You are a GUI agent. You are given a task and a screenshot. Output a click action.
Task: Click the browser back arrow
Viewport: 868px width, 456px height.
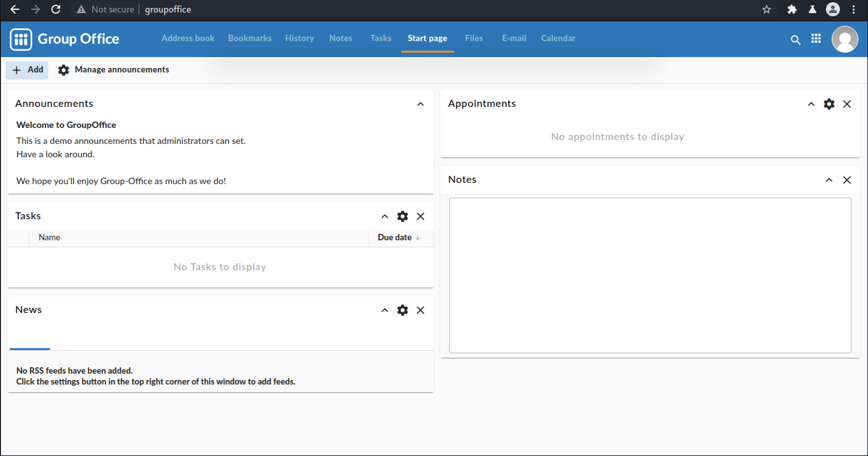pos(15,10)
